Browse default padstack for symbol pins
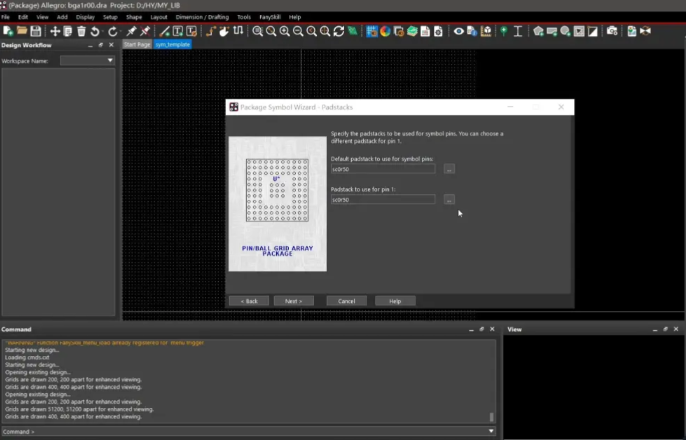 click(x=449, y=168)
